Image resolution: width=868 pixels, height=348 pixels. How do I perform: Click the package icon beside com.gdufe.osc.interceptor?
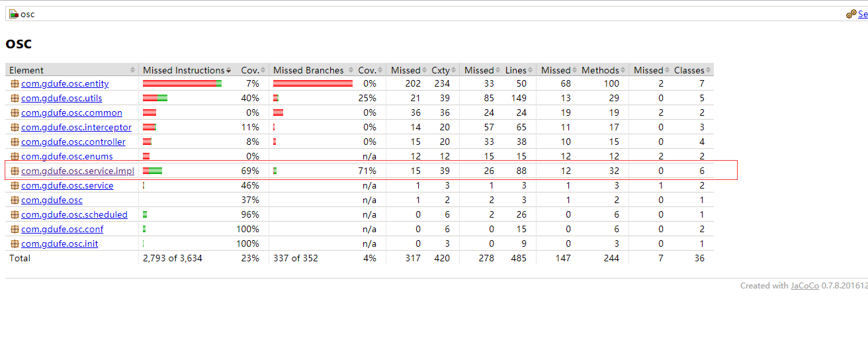tap(15, 128)
